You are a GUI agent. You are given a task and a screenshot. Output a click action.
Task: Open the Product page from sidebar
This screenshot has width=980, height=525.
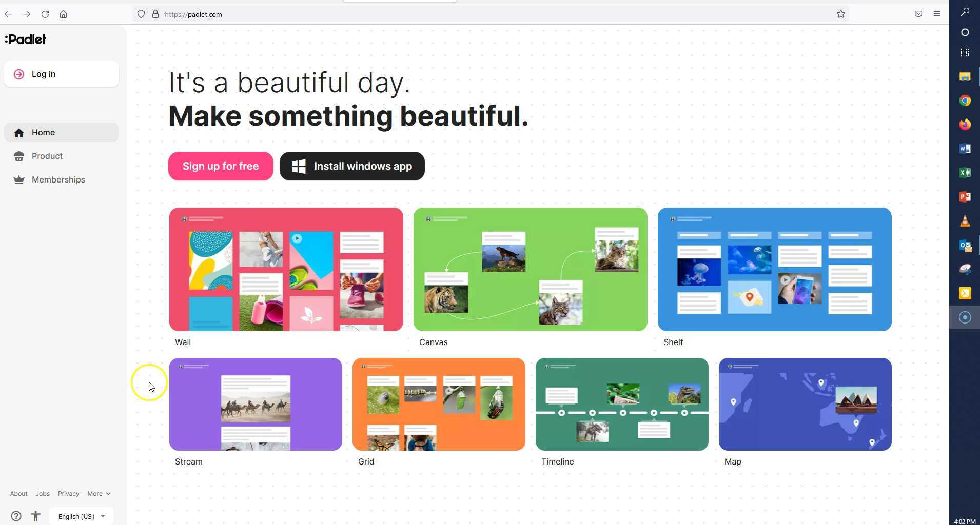coord(47,156)
